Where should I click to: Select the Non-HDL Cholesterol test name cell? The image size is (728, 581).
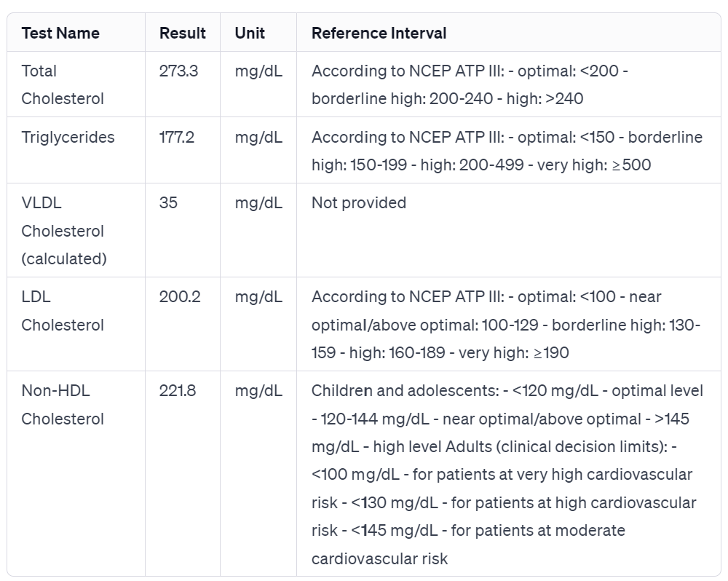pos(63,405)
